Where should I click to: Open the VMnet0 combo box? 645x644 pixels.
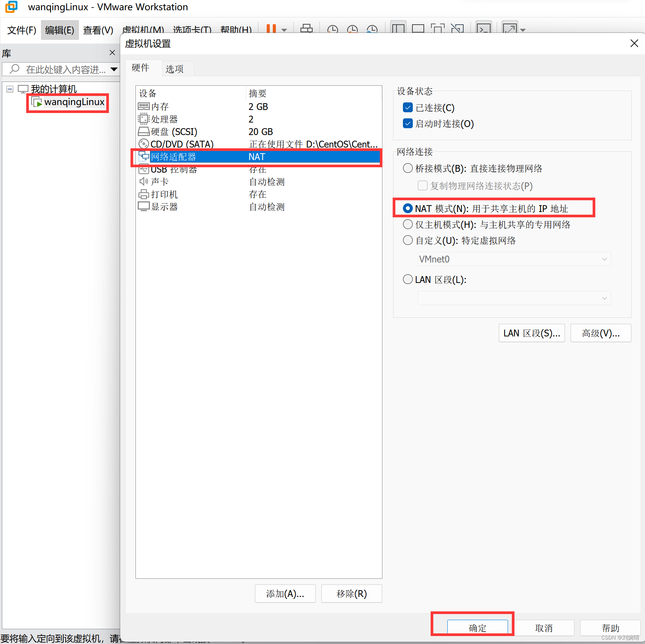(514, 259)
